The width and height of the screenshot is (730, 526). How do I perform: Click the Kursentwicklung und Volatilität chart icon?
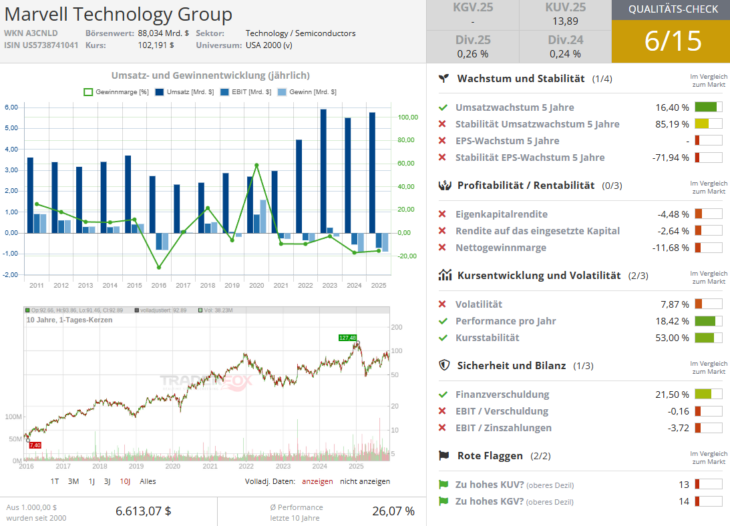tap(443, 275)
